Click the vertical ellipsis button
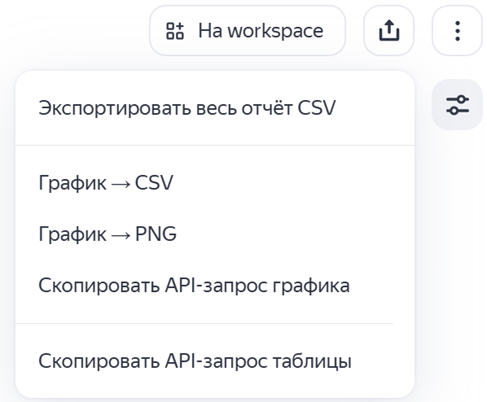The width and height of the screenshot is (487, 402). pyautogui.click(x=457, y=30)
